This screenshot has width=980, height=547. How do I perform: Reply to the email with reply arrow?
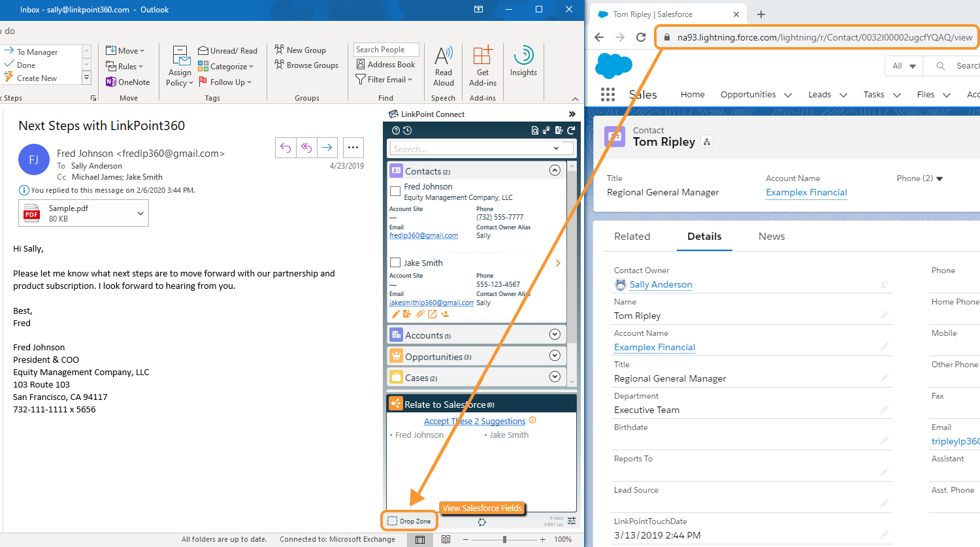[x=286, y=148]
